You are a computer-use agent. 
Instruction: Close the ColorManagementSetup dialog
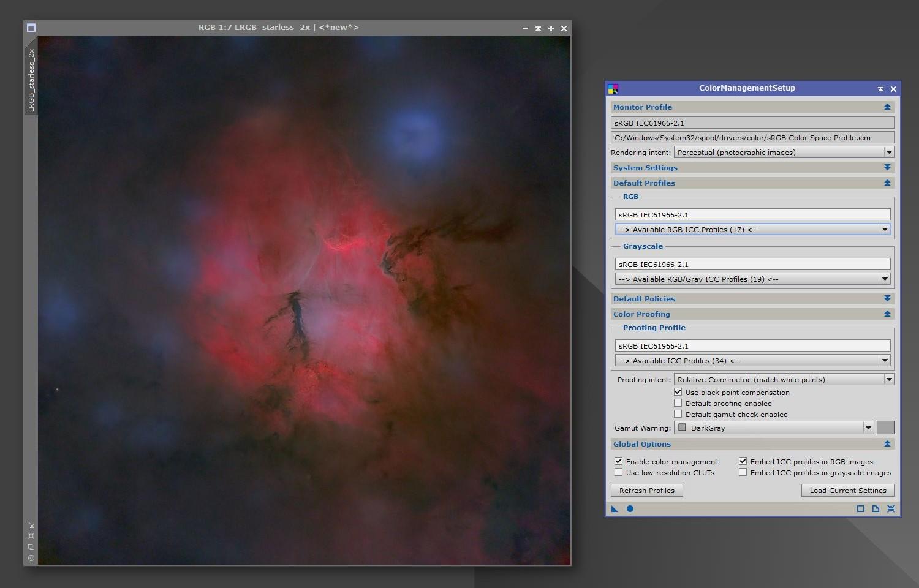[x=893, y=89]
